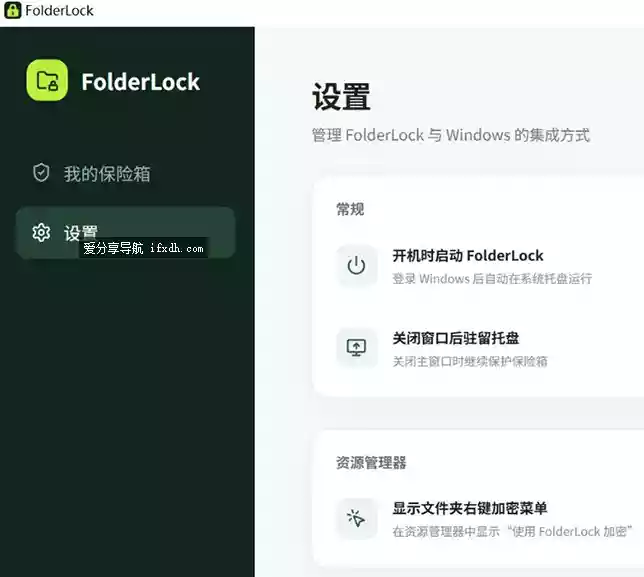Click the 常规 section heading
This screenshot has height=577, width=644.
[x=350, y=209]
